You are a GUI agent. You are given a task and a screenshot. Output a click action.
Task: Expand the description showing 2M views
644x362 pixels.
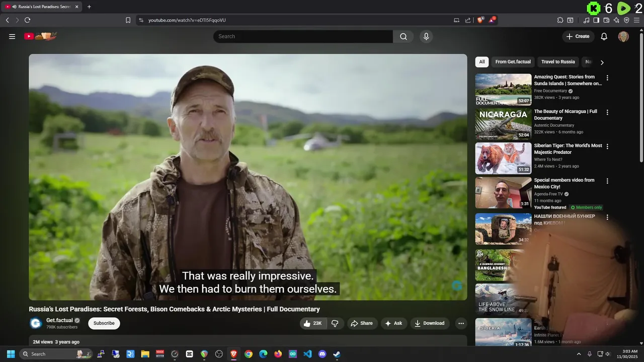pos(248,341)
